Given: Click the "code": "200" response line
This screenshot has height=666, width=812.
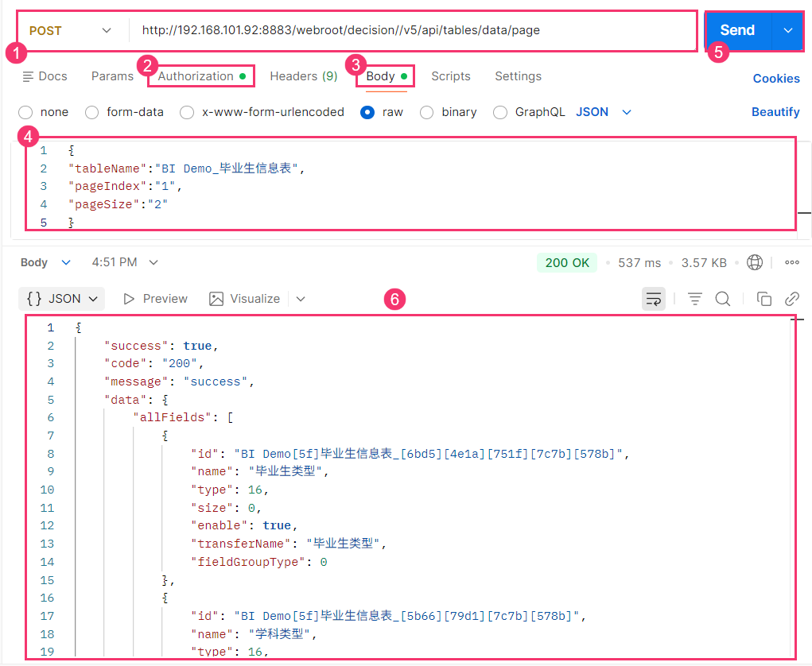Looking at the screenshot, I should click(x=153, y=364).
